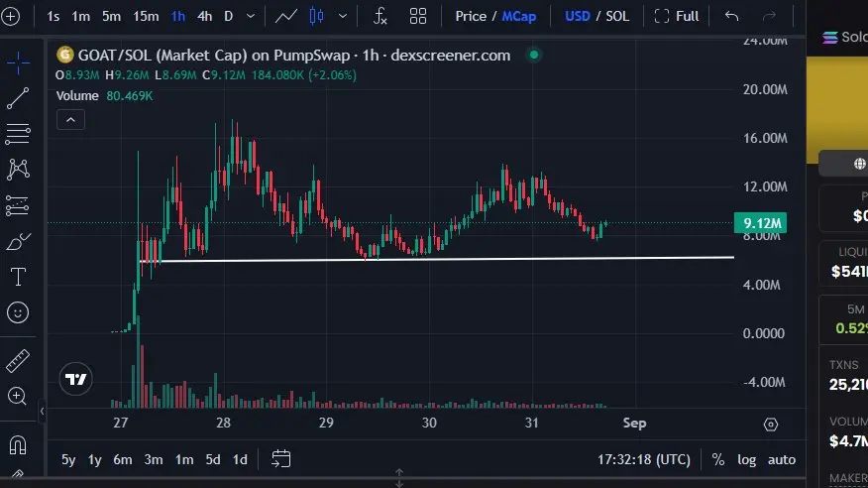Set bottom range to 1m

pyautogui.click(x=184, y=460)
